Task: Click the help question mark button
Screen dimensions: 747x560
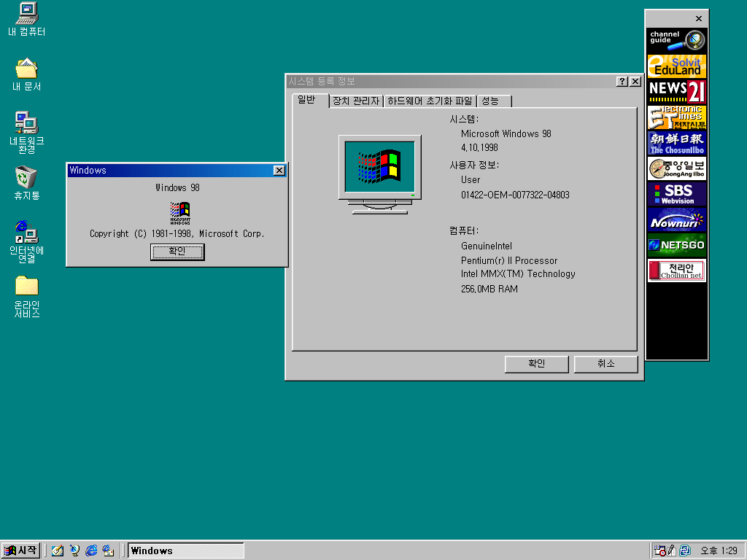Action: pyautogui.click(x=622, y=82)
